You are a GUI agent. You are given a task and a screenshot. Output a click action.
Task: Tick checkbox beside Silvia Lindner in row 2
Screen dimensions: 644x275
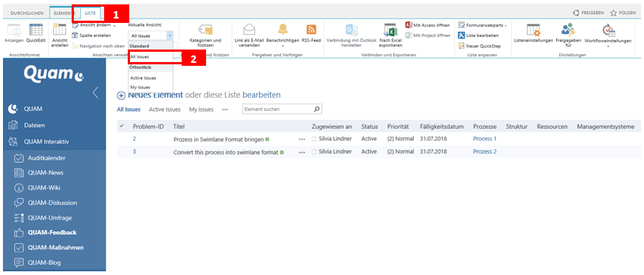(314, 139)
